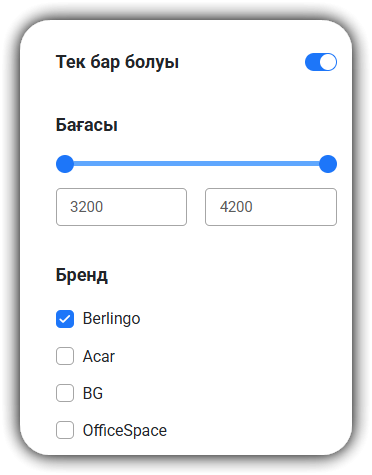Click the OfficeSpace brand label text
The width and height of the screenshot is (372, 475).
[x=125, y=430]
